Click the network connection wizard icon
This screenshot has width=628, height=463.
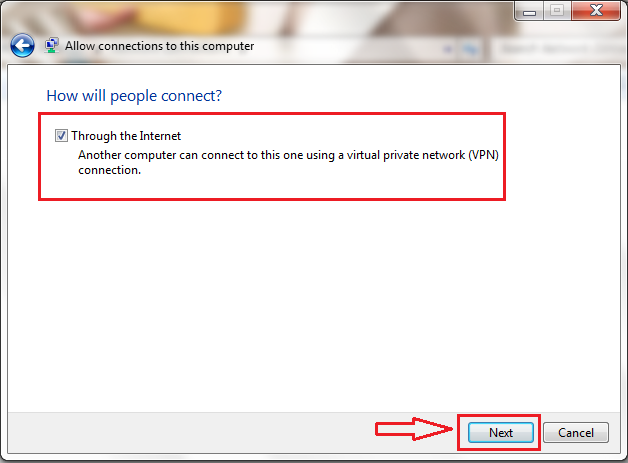51,46
